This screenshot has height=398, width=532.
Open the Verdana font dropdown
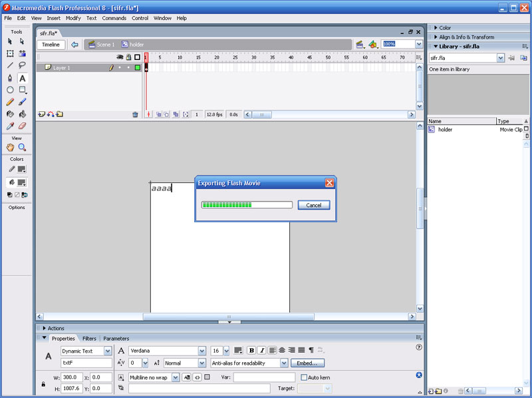[202, 351]
